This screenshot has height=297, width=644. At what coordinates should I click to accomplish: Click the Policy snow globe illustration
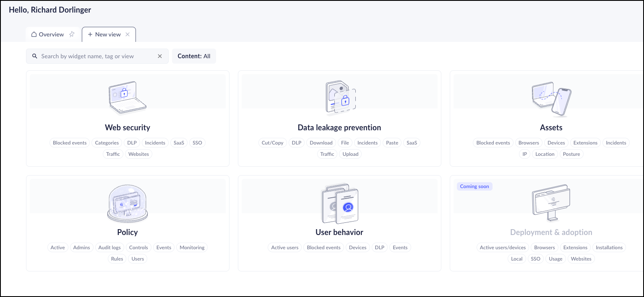[x=128, y=204]
